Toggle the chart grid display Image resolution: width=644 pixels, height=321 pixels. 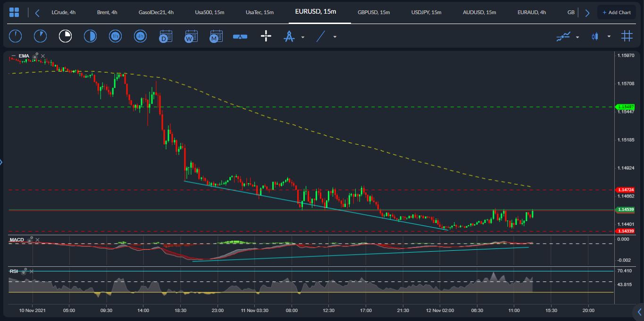click(627, 36)
